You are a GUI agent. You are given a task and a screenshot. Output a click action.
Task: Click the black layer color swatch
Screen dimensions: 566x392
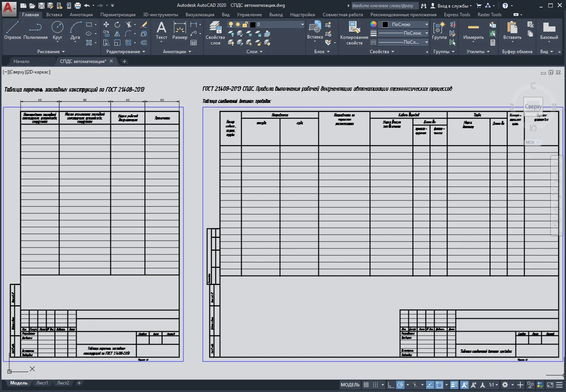click(x=253, y=24)
